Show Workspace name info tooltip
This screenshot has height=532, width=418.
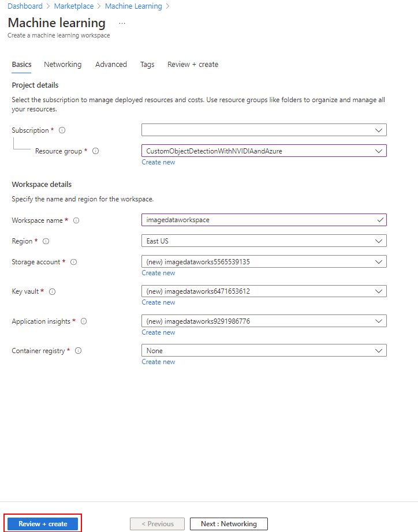76,220
